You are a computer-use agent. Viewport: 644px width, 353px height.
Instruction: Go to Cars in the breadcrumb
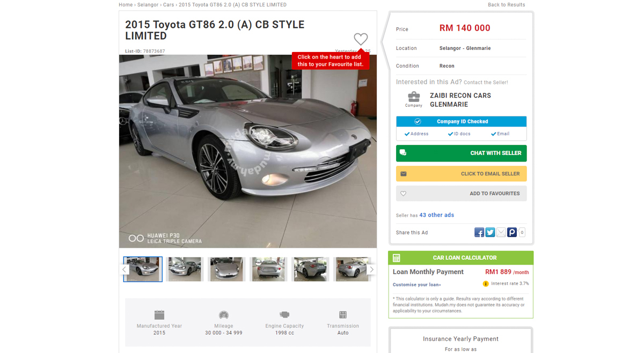click(x=169, y=5)
